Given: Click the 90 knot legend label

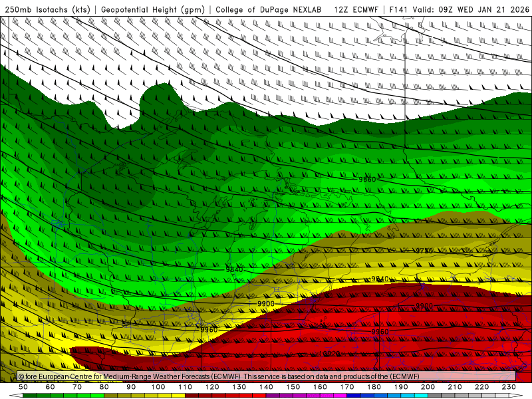Looking at the screenshot, I should pos(131,387).
